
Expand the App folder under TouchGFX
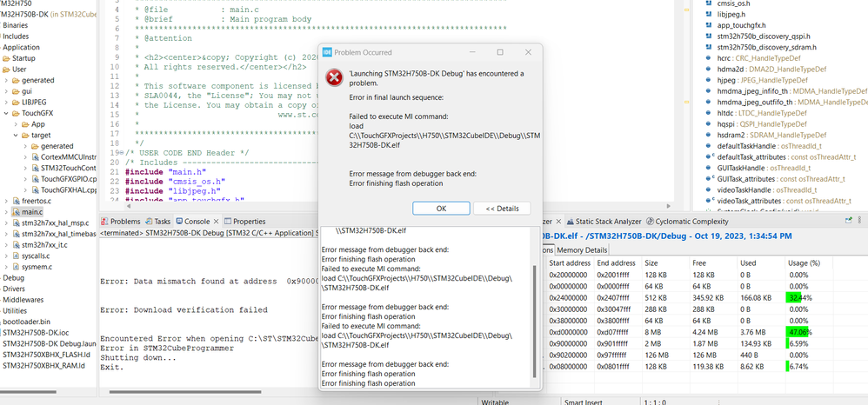(16, 124)
